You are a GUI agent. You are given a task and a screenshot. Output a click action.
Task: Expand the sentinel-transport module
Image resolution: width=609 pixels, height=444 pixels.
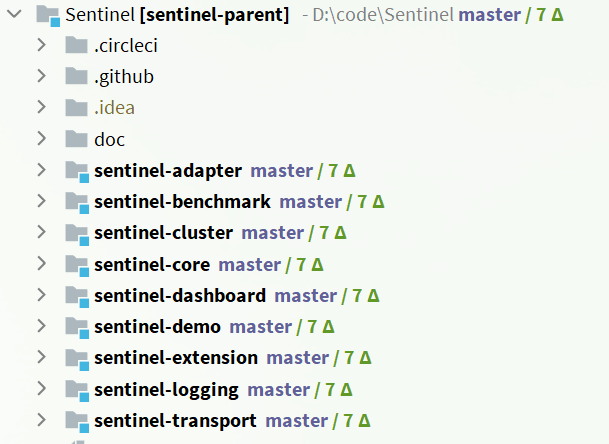[x=41, y=421]
